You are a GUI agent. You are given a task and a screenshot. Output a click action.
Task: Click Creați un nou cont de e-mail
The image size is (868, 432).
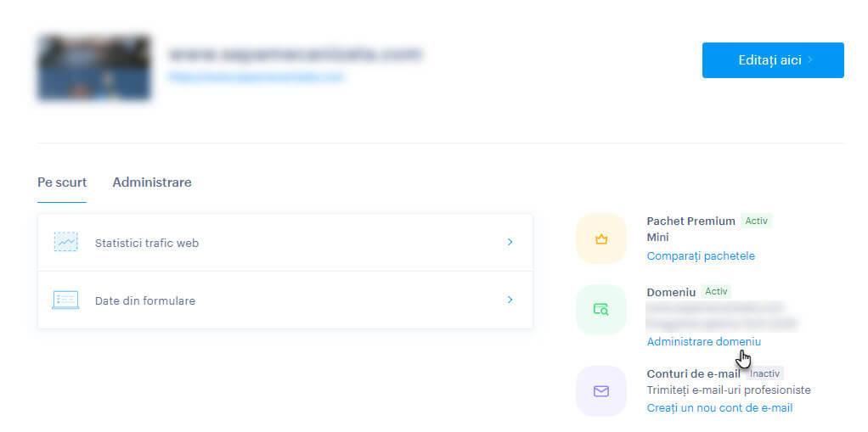pos(719,408)
